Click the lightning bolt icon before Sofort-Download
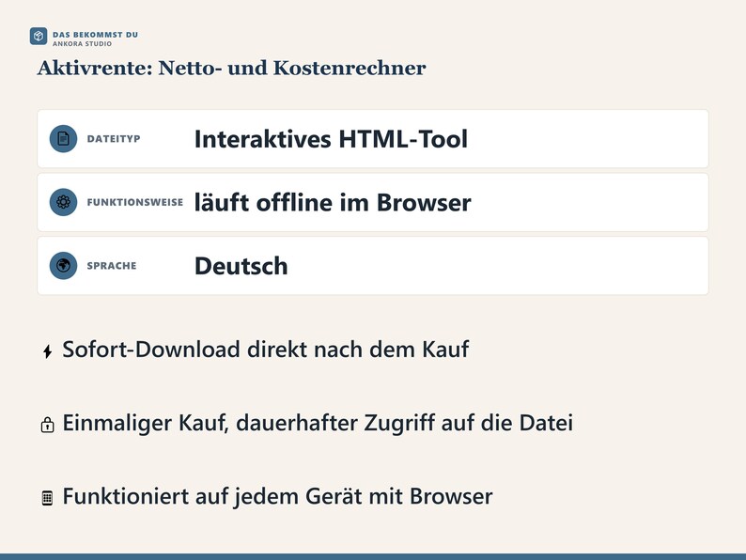Image resolution: width=746 pixels, height=560 pixels. [47, 351]
